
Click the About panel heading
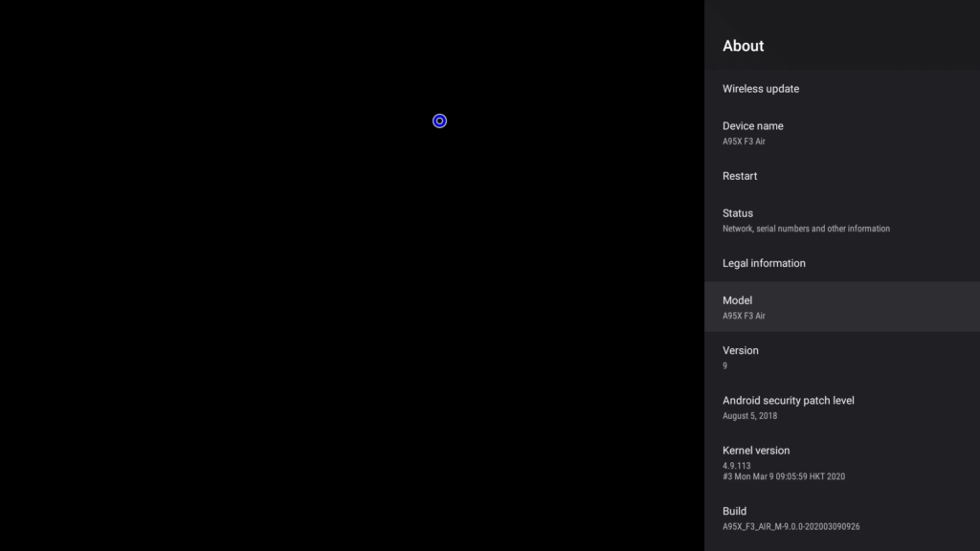tap(743, 46)
